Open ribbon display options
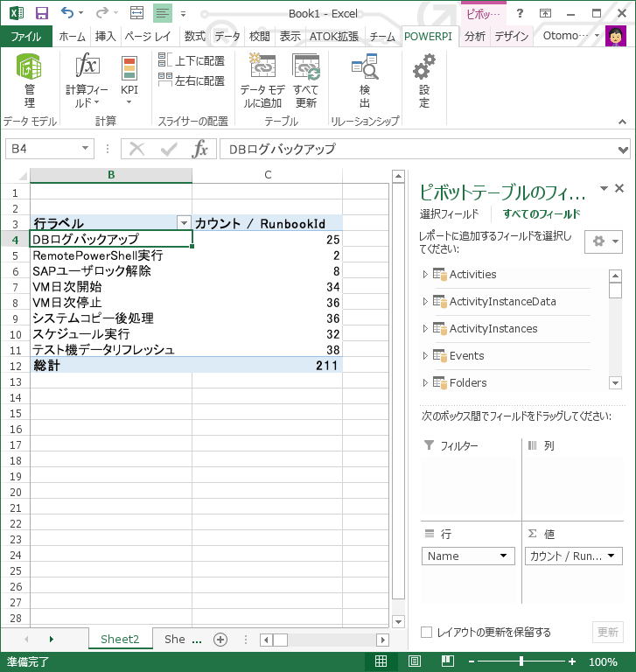Screen dimensions: 636x672 pyautogui.click(x=545, y=13)
